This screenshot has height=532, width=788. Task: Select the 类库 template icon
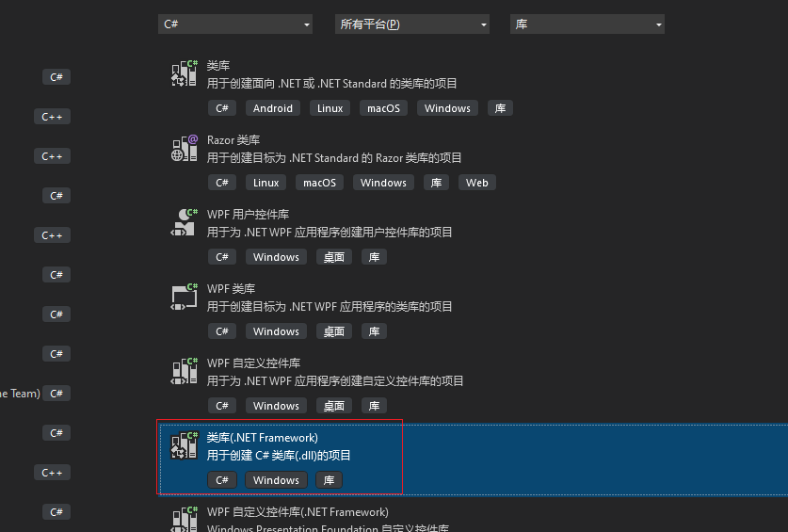pos(184,74)
